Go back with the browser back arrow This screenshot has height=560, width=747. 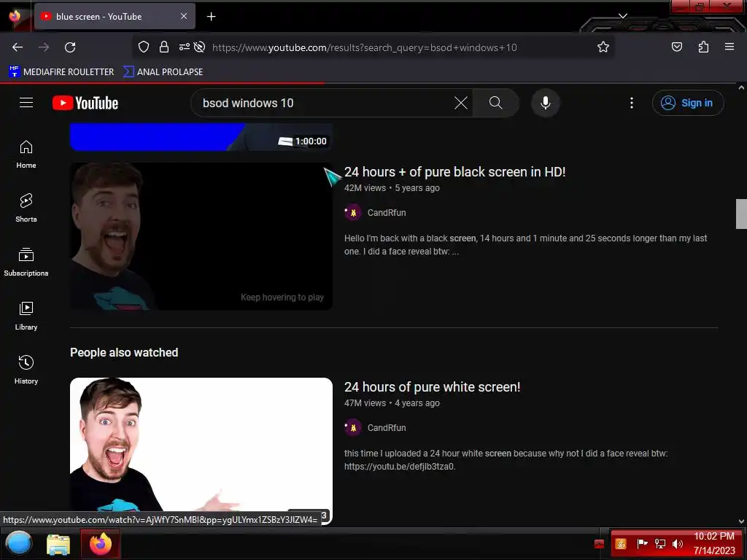(x=18, y=47)
